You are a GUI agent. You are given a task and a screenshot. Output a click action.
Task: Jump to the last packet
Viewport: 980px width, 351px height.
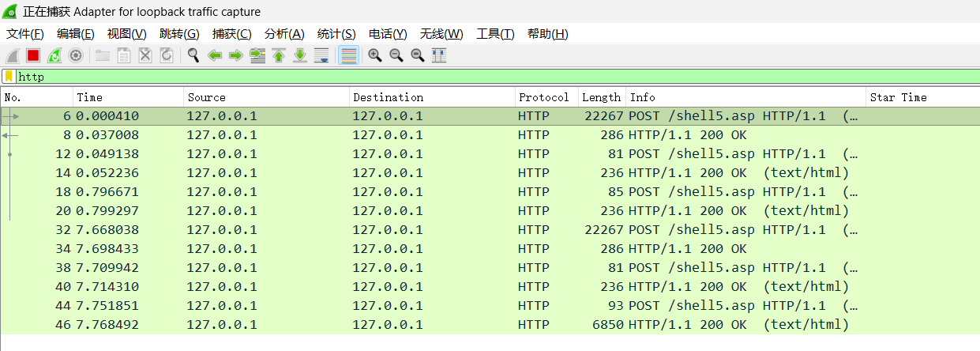click(300, 55)
